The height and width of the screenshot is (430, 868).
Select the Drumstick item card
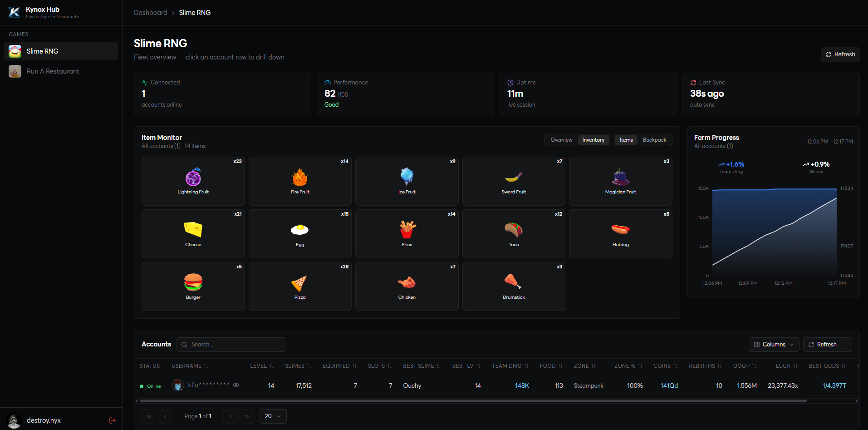click(514, 287)
